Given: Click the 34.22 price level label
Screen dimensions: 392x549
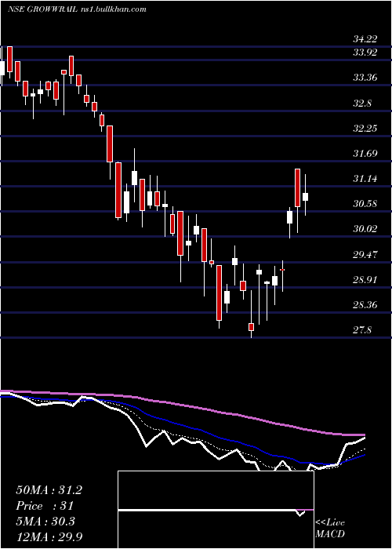Looking at the screenshot, I should 365,39.
